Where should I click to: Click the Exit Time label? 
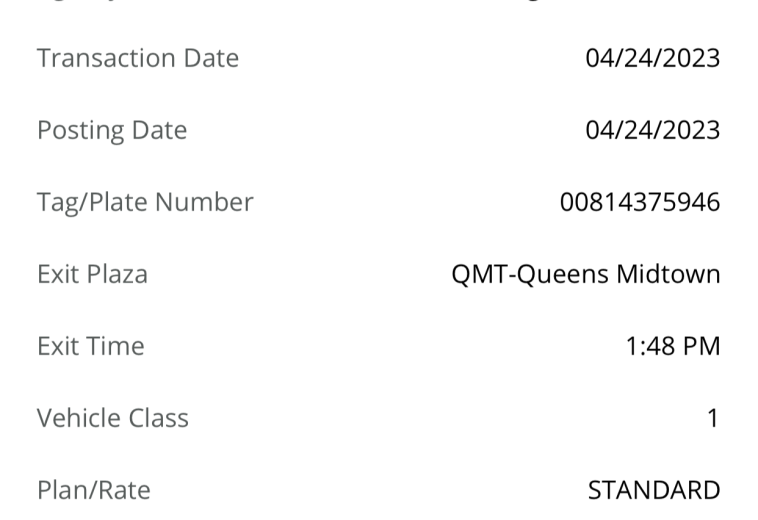[x=91, y=346]
